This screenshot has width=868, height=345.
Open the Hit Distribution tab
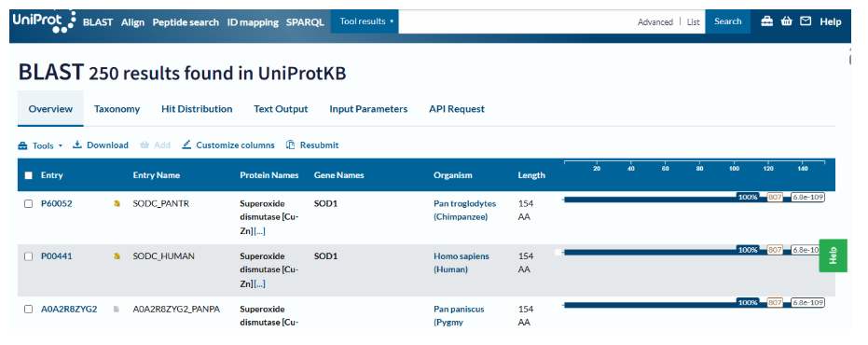[x=197, y=109]
